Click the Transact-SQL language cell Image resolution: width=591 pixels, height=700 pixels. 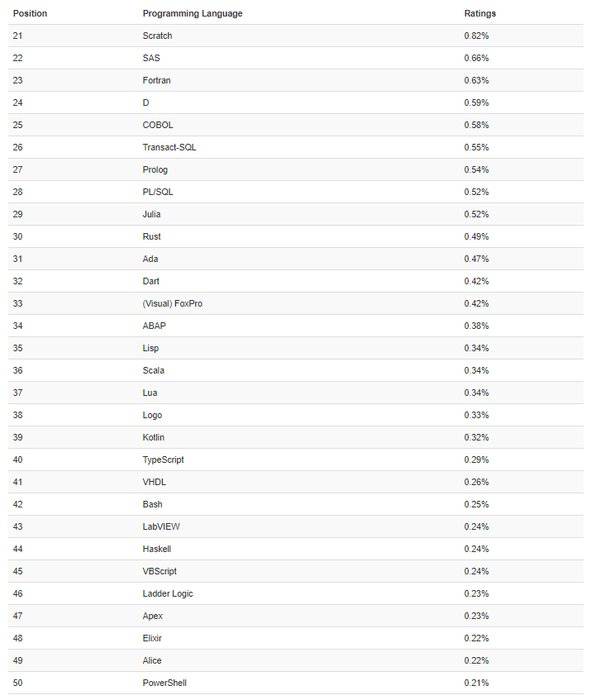pos(169,148)
